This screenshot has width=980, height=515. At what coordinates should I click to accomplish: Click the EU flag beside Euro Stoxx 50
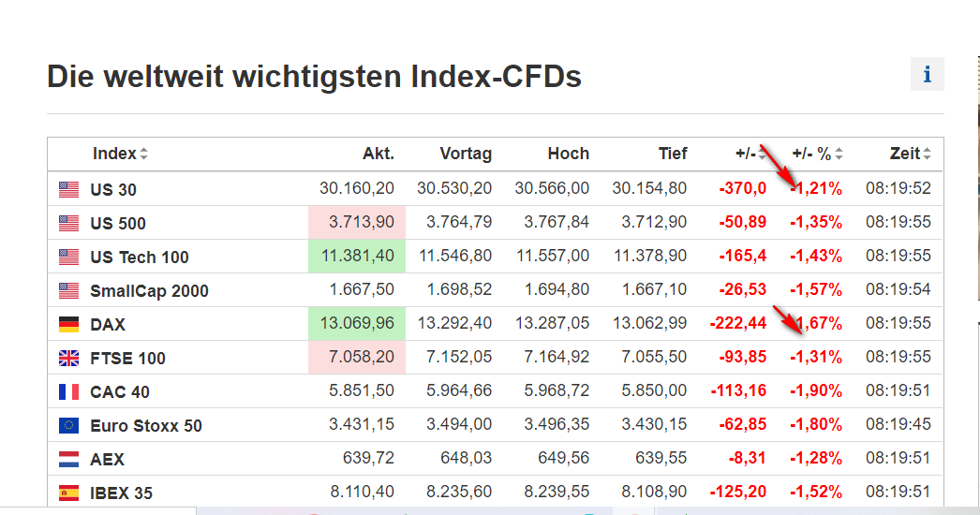[x=68, y=425]
